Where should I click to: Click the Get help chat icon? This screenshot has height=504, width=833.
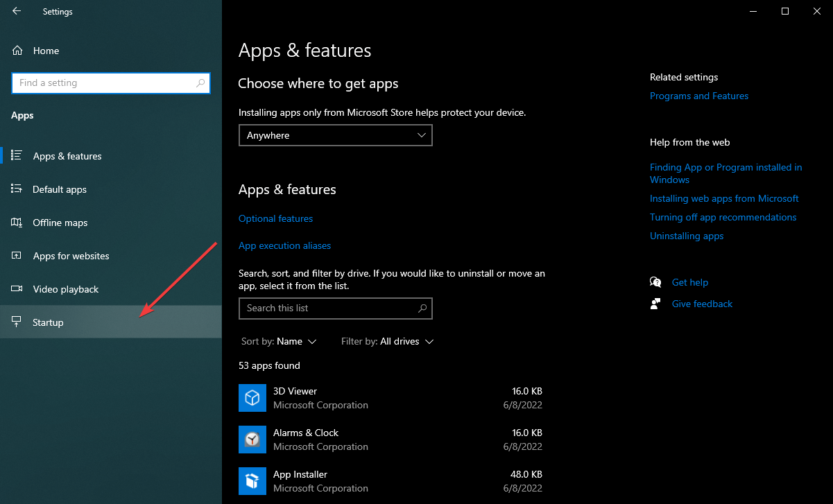(x=655, y=282)
